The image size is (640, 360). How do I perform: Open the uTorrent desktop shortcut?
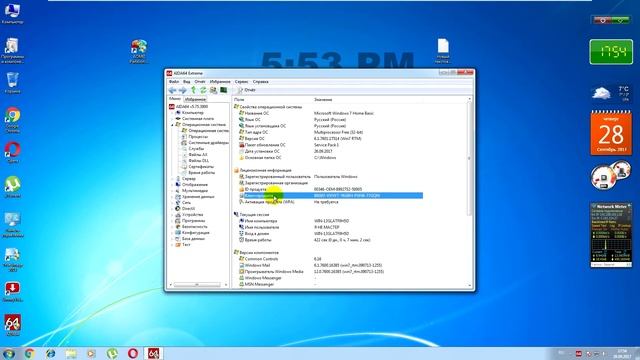13,187
